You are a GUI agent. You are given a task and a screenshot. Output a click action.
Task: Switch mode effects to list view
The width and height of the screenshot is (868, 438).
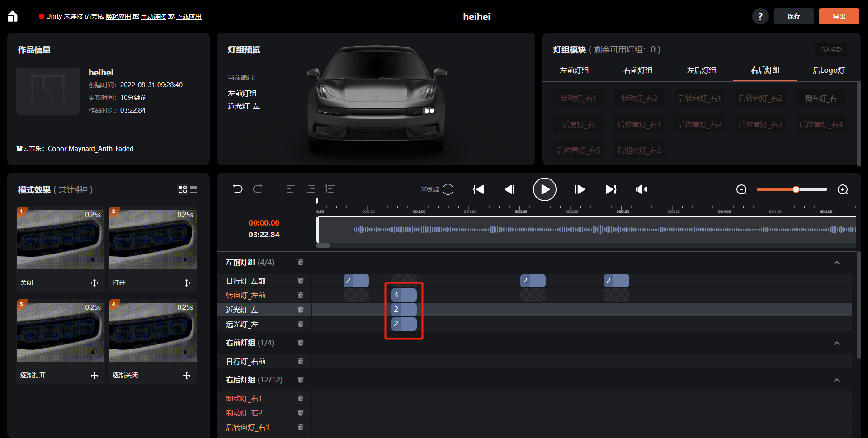tap(193, 189)
